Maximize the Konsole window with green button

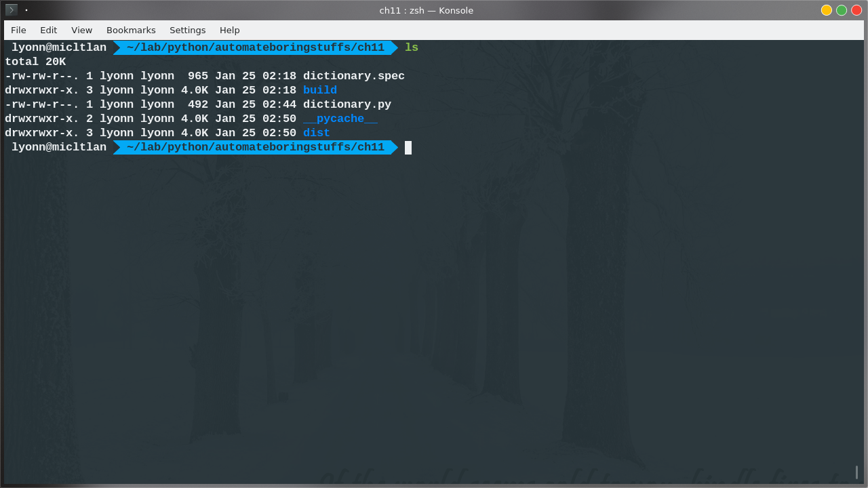[842, 10]
